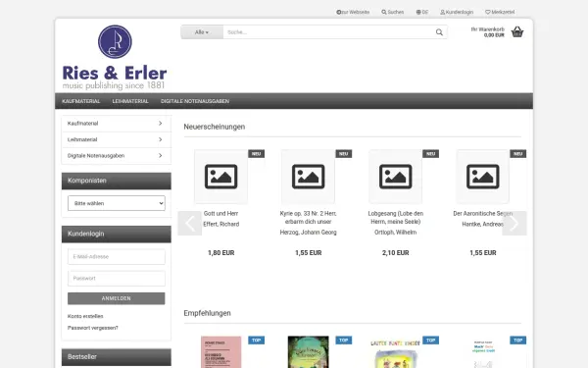
Task: Click 'Konto erstellen' link
Action: [x=85, y=316]
